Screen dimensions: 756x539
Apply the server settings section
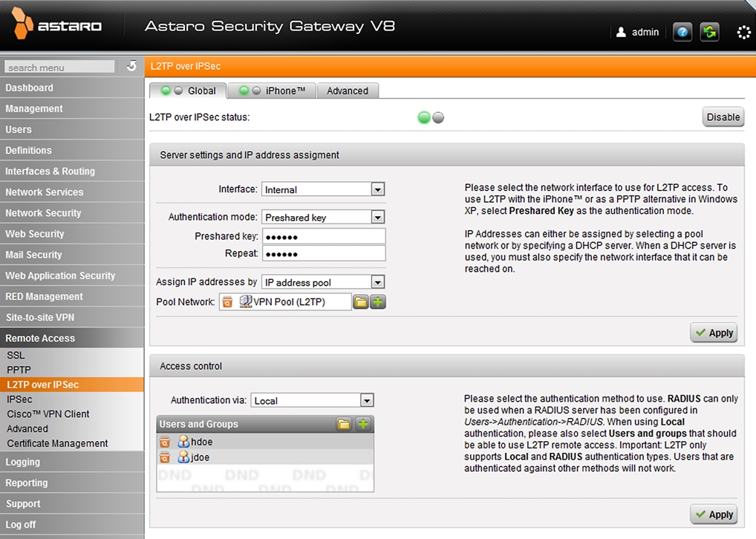[714, 333]
